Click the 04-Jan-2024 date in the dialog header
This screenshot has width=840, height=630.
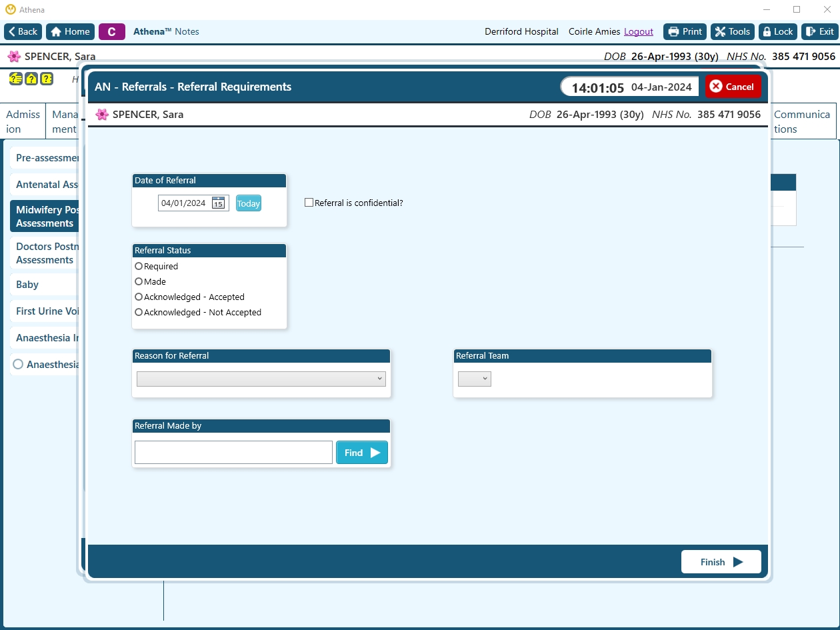tap(661, 87)
